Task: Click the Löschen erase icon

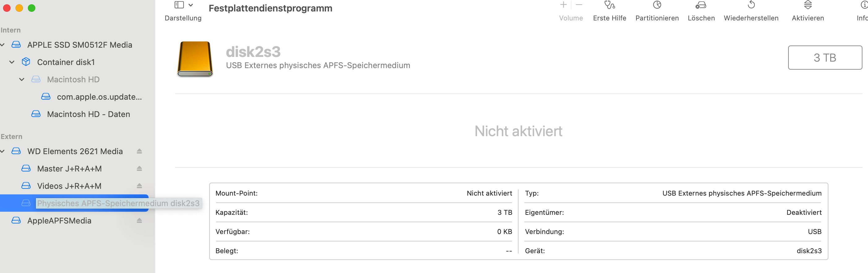Action: [x=701, y=5]
